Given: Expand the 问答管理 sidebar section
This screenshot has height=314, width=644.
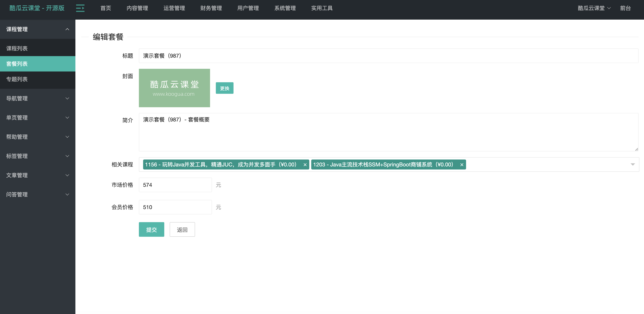Looking at the screenshot, I should coord(38,195).
